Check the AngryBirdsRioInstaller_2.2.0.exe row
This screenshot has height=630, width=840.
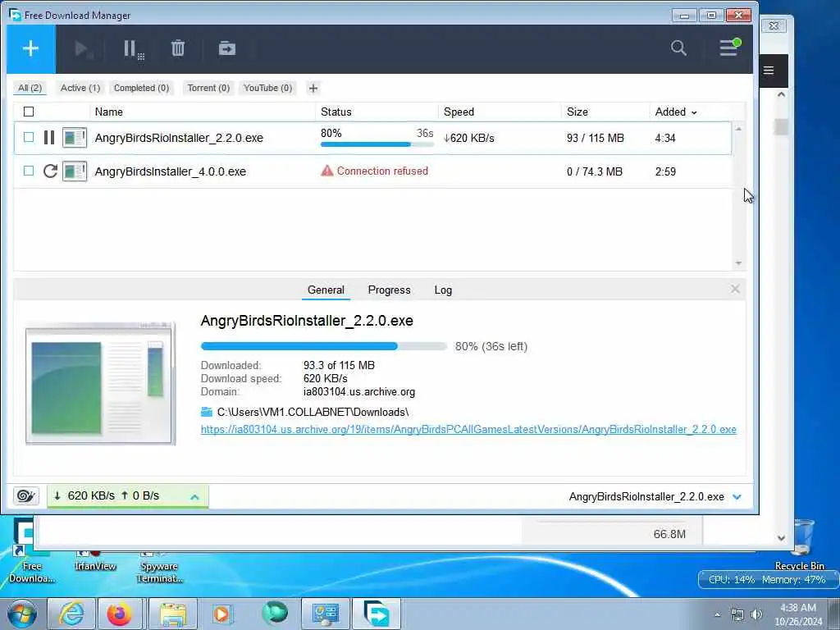click(x=29, y=137)
